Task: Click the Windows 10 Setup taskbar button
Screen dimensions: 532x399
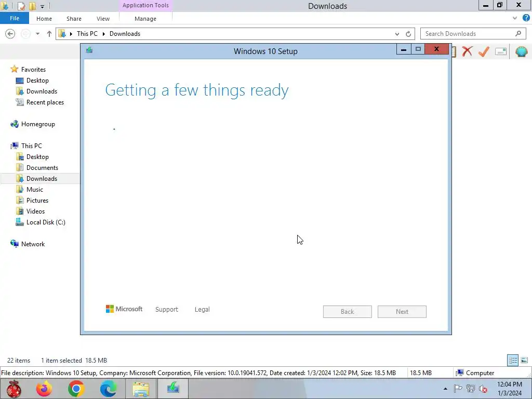Action: (x=173, y=389)
